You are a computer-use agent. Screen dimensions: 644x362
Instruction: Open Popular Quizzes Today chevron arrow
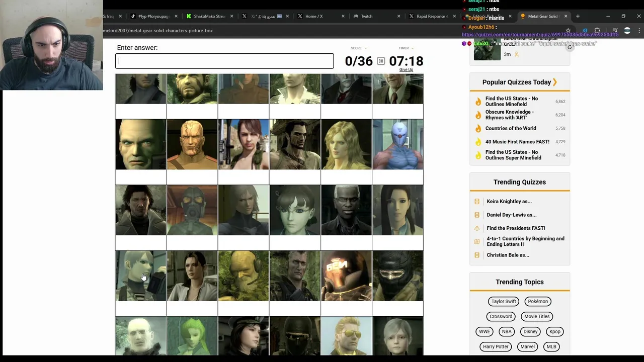coord(555,82)
